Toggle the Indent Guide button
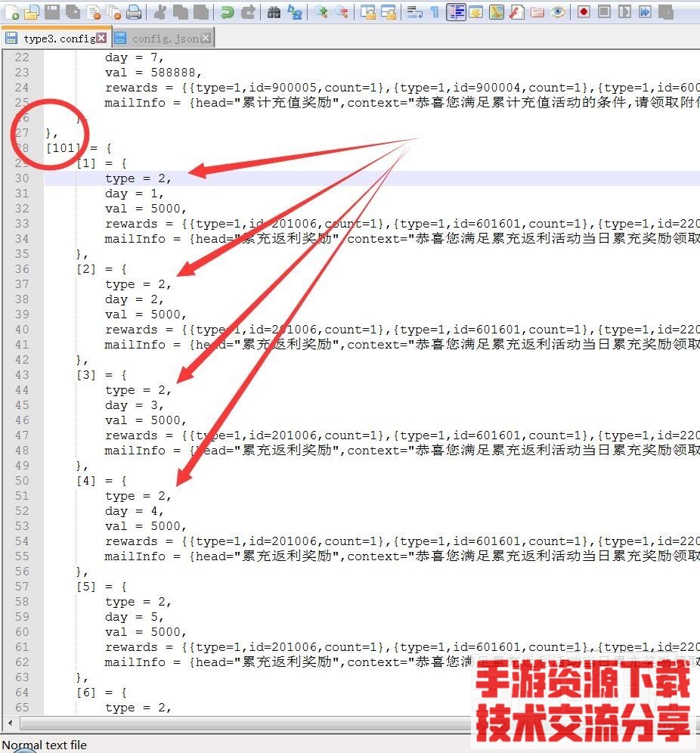 (456, 12)
